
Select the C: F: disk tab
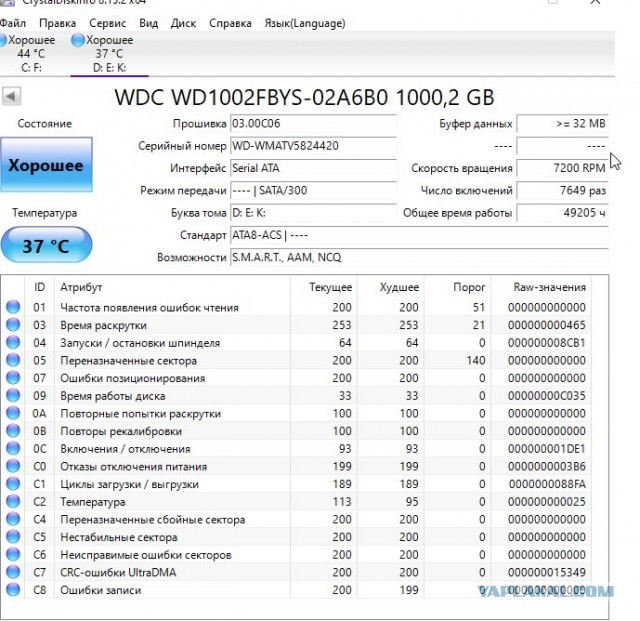31,54
